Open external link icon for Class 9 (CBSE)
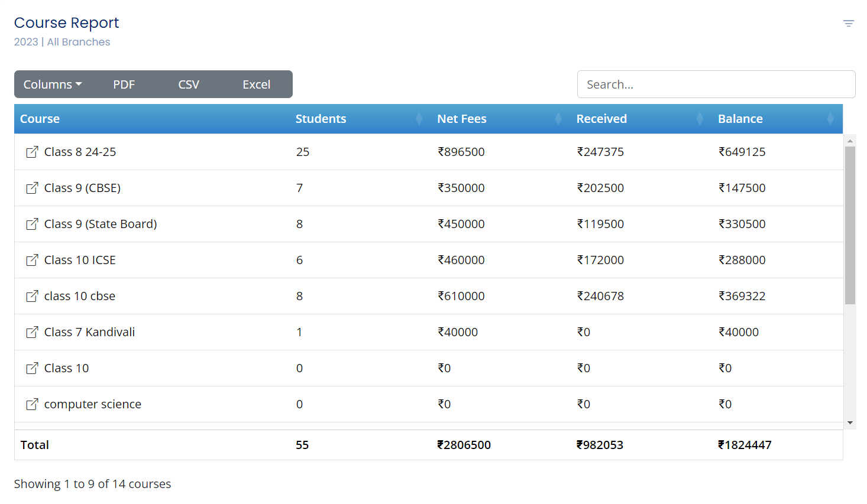The height and width of the screenshot is (504, 867). [x=32, y=188]
